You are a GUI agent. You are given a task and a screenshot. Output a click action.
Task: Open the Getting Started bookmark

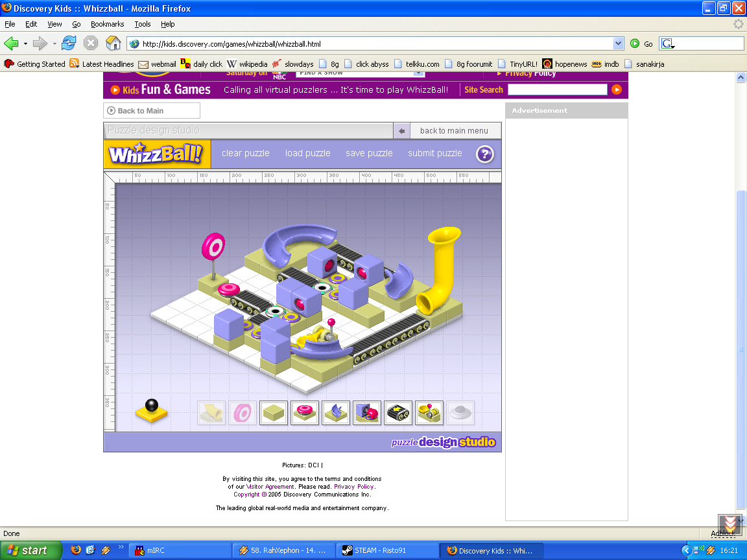pos(35,64)
